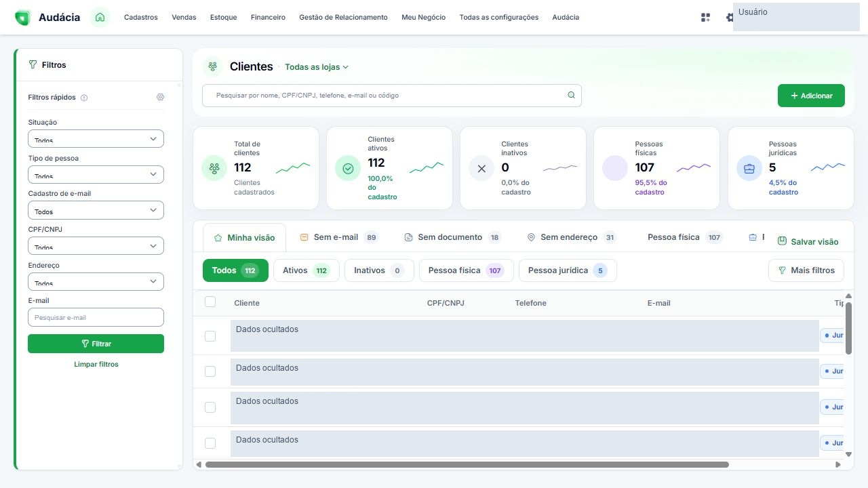Screen dimensions: 868x488
Task: Click the Telefone column header
Action: [x=530, y=303]
